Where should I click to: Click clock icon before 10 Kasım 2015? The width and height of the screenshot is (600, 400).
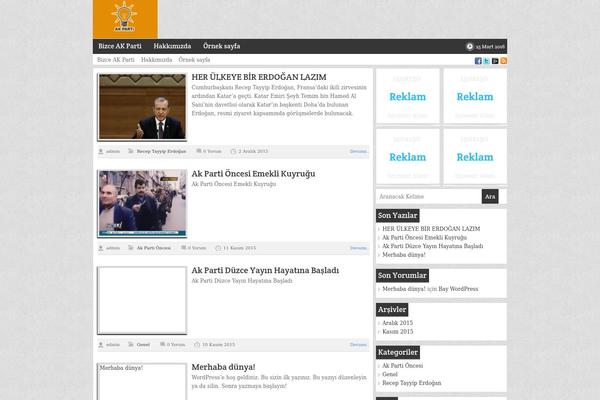pyautogui.click(x=197, y=345)
